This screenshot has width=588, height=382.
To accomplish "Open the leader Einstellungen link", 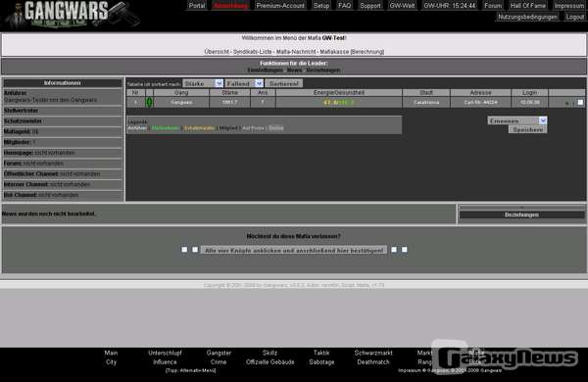I will [x=266, y=71].
